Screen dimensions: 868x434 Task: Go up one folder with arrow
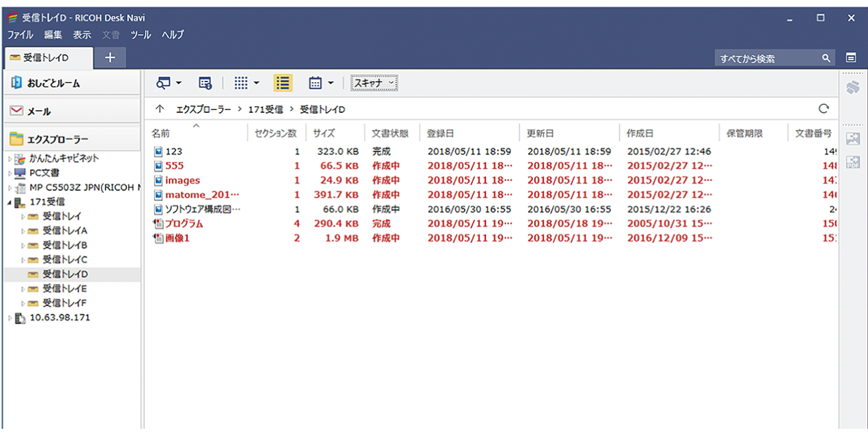point(159,109)
